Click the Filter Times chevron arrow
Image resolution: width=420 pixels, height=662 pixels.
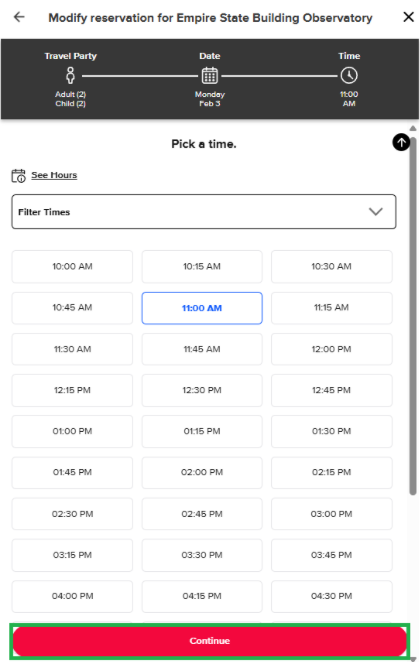(375, 212)
